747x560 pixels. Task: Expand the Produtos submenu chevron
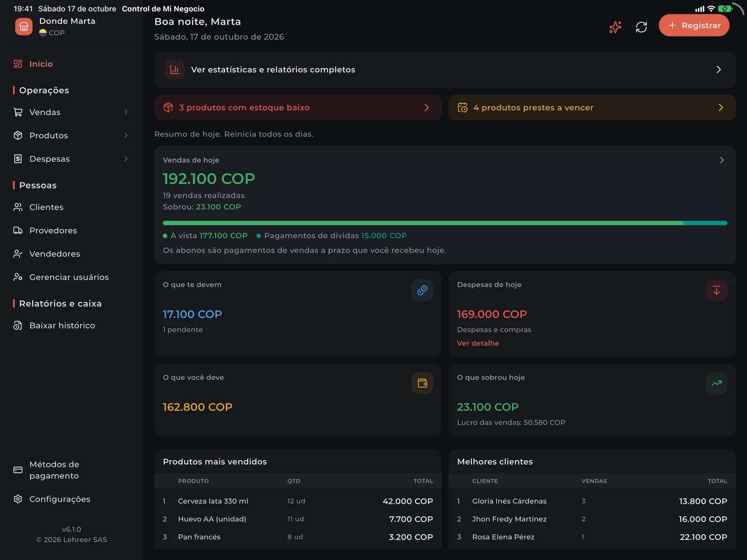point(126,135)
